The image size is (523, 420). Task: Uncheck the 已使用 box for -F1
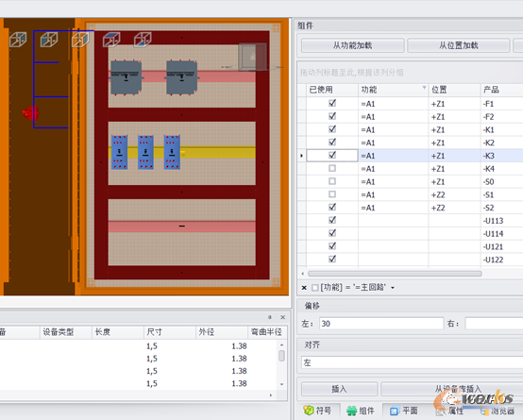click(x=332, y=103)
